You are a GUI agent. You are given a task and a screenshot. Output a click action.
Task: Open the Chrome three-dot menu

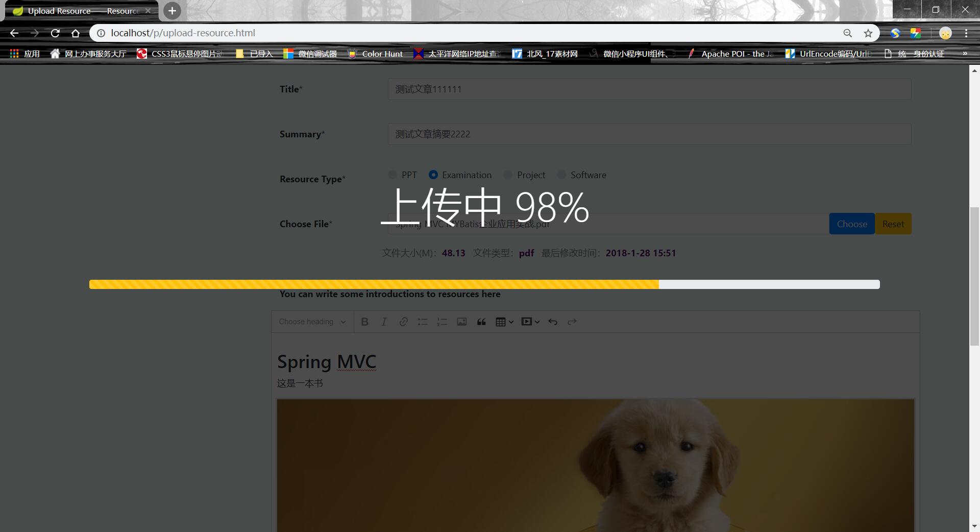pyautogui.click(x=966, y=33)
